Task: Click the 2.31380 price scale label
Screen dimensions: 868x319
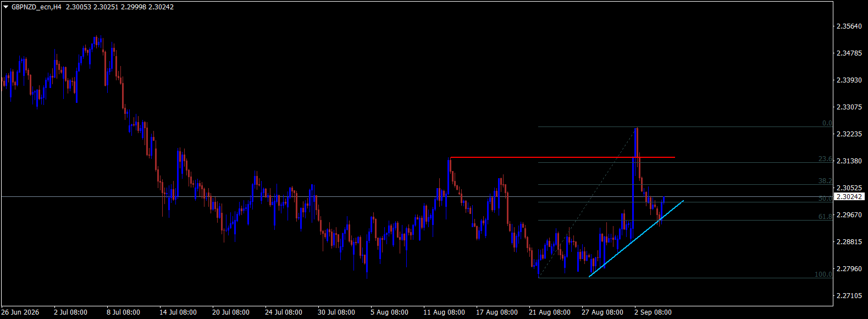Action: (x=849, y=161)
